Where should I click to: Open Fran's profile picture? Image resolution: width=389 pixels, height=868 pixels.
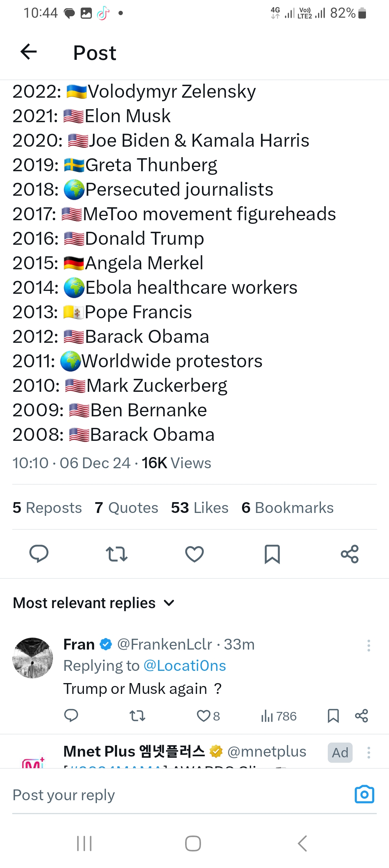pos(33,658)
